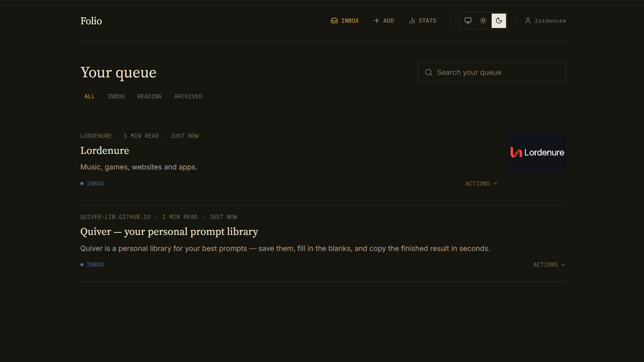The image size is (644, 362).
Task: Click the plus icon to add an article
Action: click(376, 21)
